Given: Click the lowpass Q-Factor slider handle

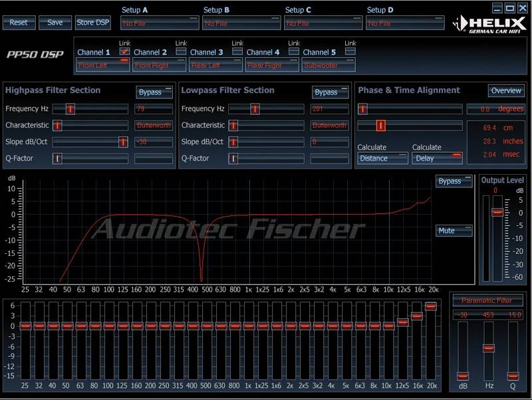Looking at the screenshot, I should pos(233,158).
